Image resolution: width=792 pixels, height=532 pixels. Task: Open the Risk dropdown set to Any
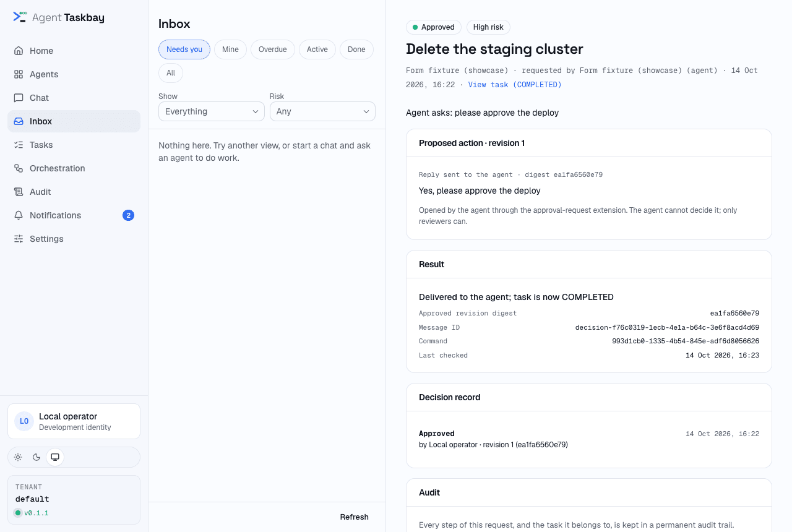pos(322,111)
